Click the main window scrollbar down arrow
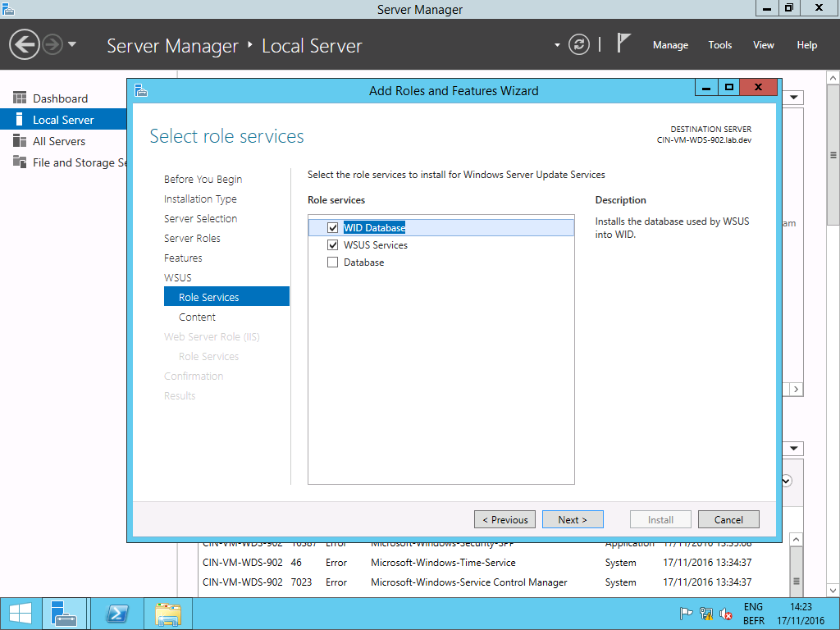 click(x=833, y=591)
